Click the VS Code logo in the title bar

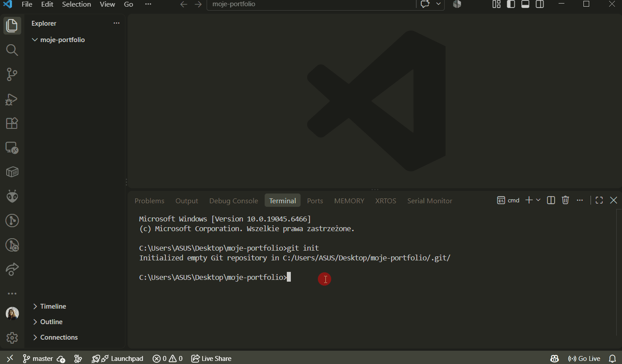[8, 4]
